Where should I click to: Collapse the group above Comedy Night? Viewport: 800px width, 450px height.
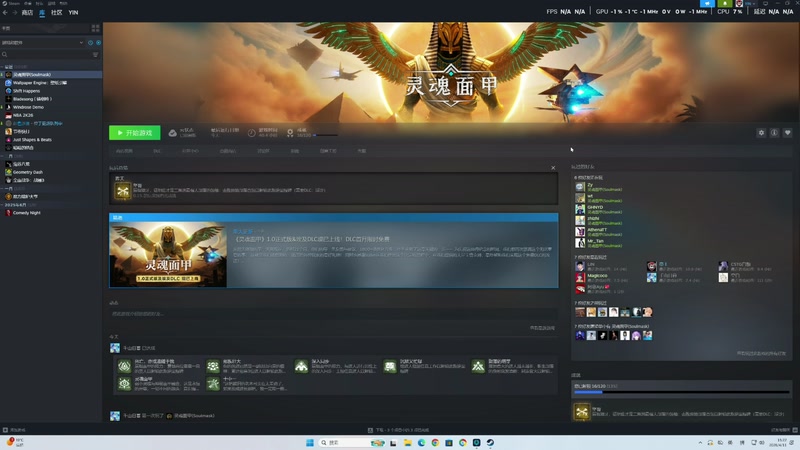point(3,205)
